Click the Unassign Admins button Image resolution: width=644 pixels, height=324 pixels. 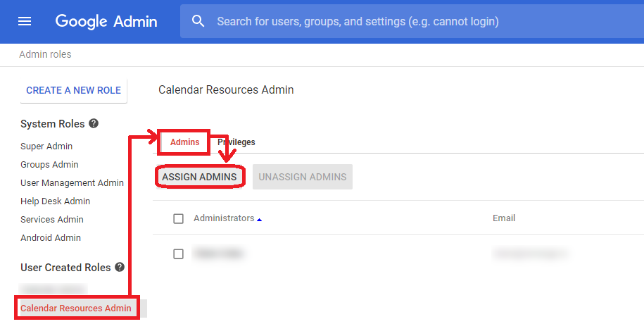(x=303, y=177)
